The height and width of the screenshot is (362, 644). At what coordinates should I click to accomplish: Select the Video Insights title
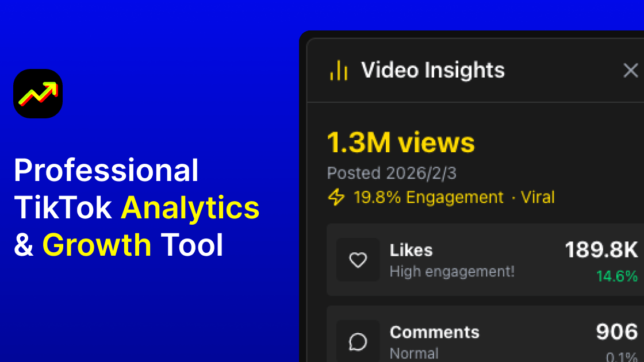pos(433,70)
